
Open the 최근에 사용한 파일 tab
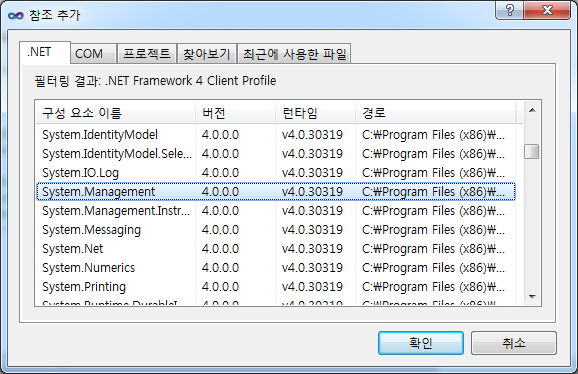(x=294, y=54)
